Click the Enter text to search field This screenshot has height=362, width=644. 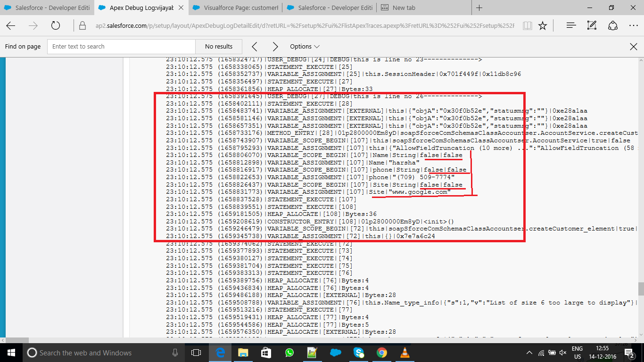click(x=121, y=46)
